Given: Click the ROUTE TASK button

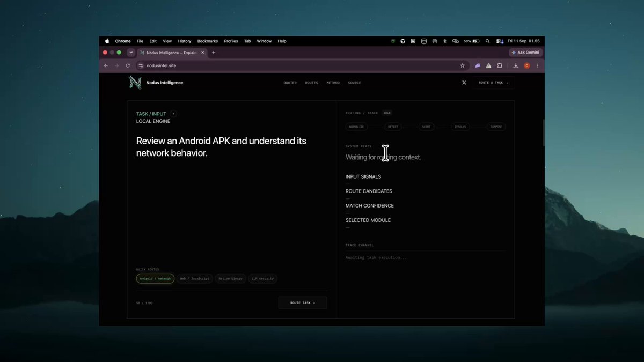Looking at the screenshot, I should 303,303.
